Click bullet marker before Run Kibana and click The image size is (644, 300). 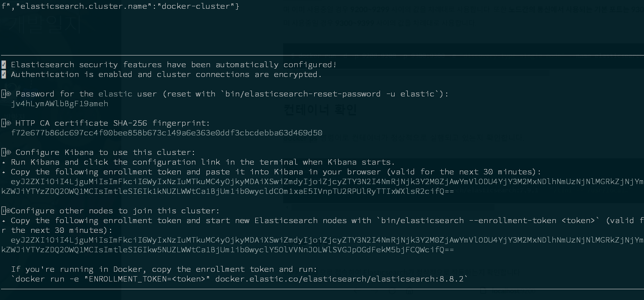[x=4, y=163]
